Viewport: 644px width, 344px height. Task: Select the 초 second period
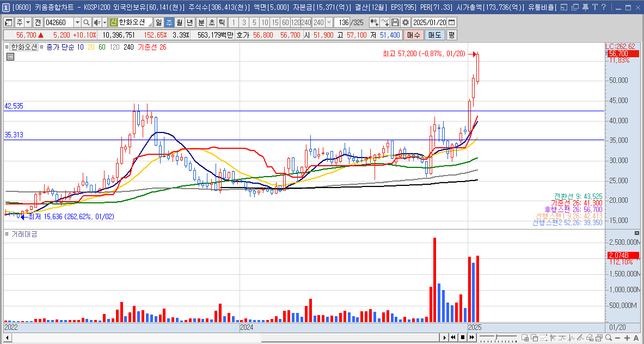[x=212, y=23]
